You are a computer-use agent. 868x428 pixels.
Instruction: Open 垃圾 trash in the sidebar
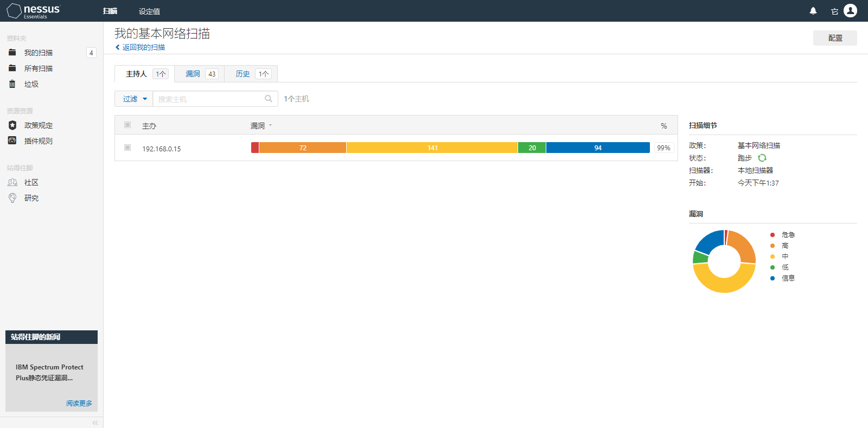pos(31,84)
